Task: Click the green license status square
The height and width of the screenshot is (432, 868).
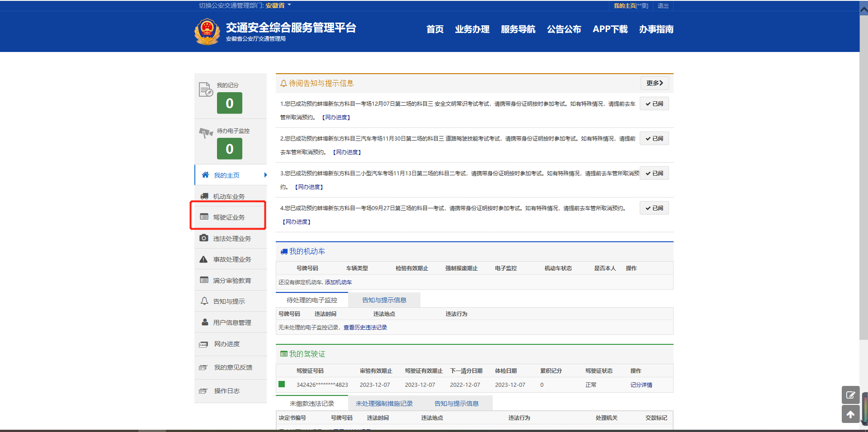Action: tap(282, 385)
